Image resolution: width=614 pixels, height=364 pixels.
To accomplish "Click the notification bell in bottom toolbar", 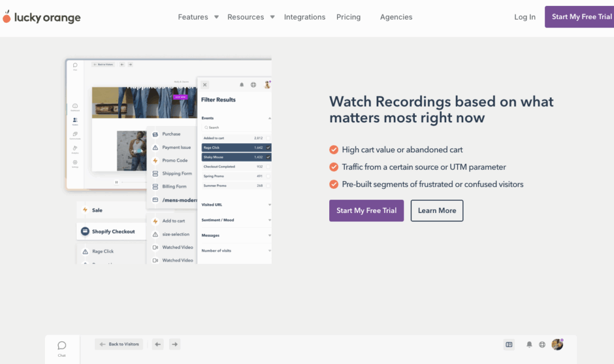I will click(529, 345).
